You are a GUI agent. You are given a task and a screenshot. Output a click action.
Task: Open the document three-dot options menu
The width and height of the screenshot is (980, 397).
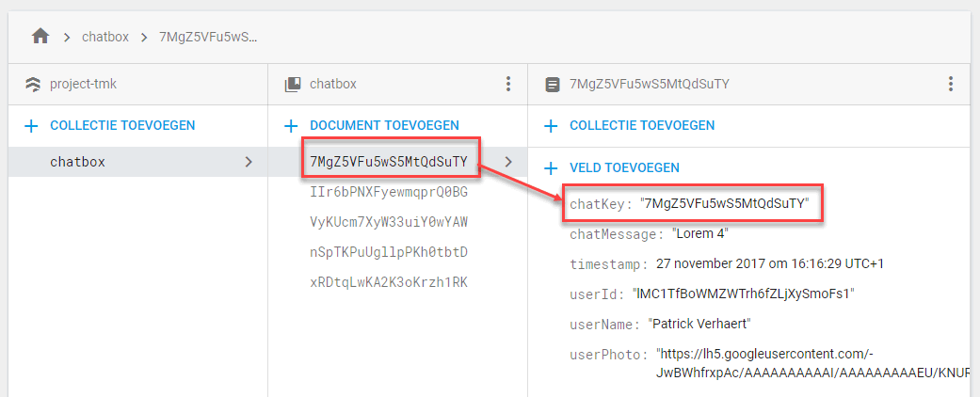[950, 85]
